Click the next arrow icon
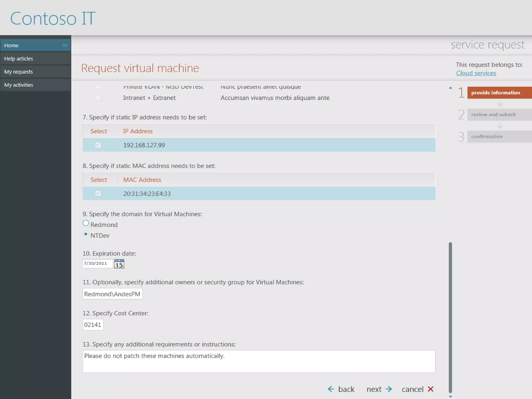532x399 pixels. pyautogui.click(x=389, y=389)
